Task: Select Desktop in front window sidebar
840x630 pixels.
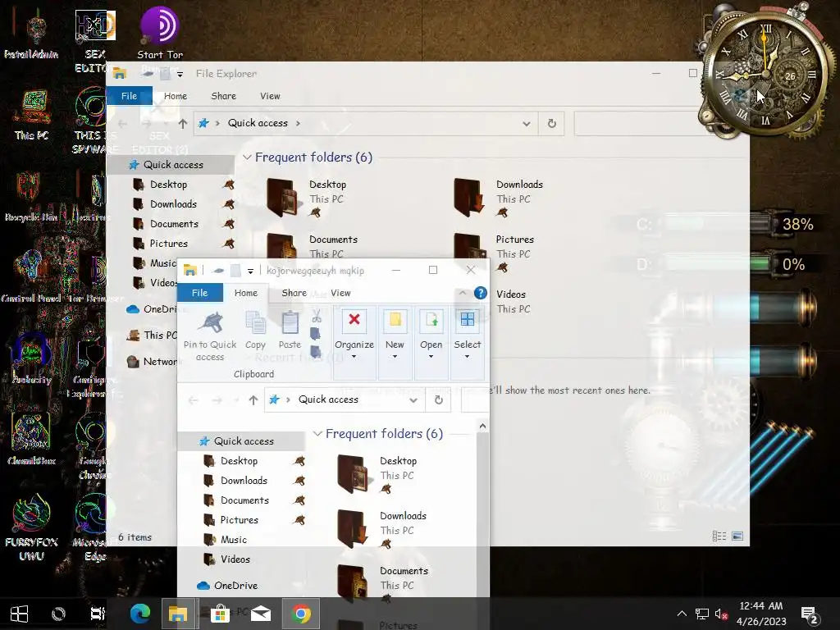Action: 239,461
